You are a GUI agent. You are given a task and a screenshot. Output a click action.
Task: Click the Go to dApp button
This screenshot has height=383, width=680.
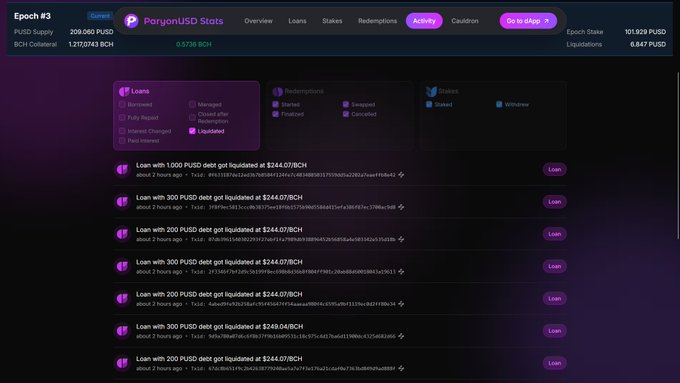[528, 21]
